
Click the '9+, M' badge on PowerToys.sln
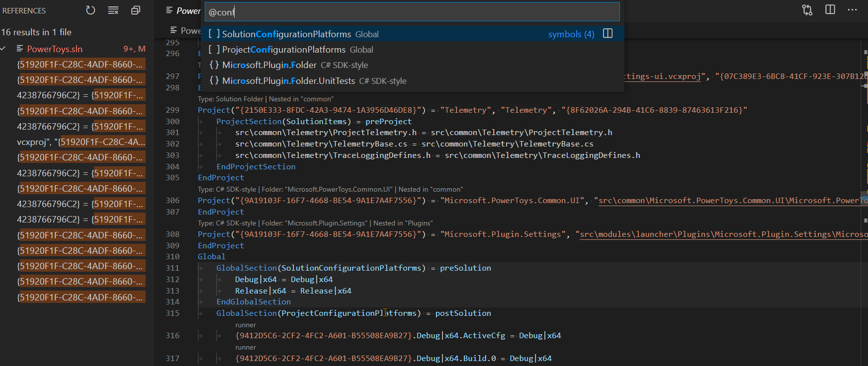point(134,49)
